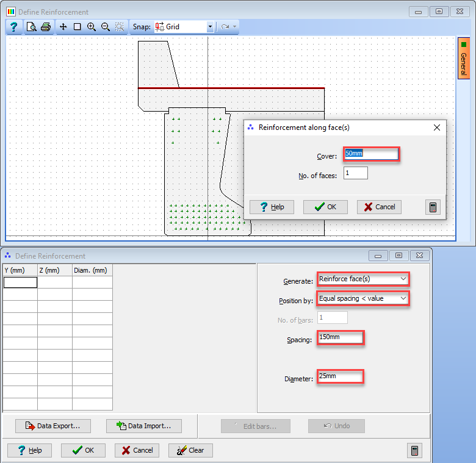Open calculator in Reinforcement along face(s) dialog
The height and width of the screenshot is (463, 476).
(433, 207)
